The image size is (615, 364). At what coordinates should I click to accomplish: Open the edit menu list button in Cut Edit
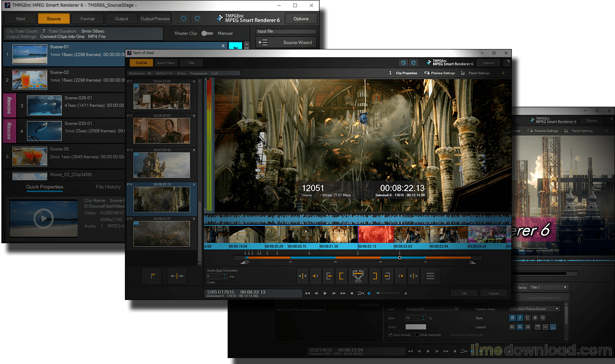click(430, 275)
